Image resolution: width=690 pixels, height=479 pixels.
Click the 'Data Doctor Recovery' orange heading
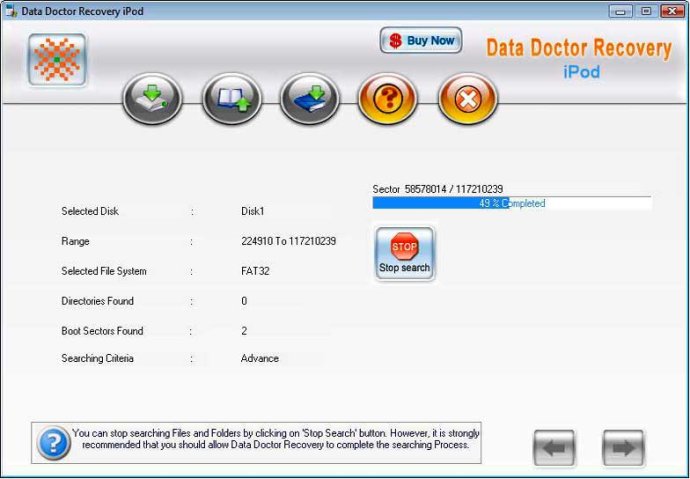579,48
